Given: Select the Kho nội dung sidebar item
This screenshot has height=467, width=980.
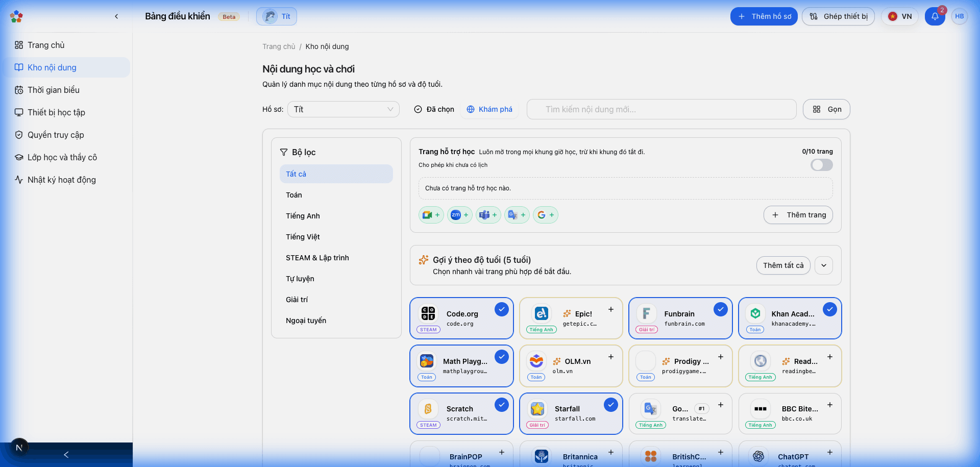Looking at the screenshot, I should click(66, 67).
